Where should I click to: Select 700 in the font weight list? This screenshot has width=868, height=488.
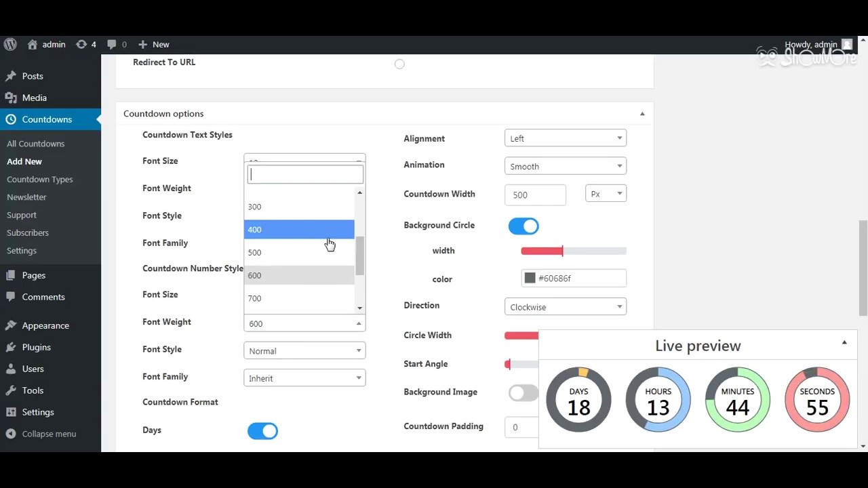(299, 298)
